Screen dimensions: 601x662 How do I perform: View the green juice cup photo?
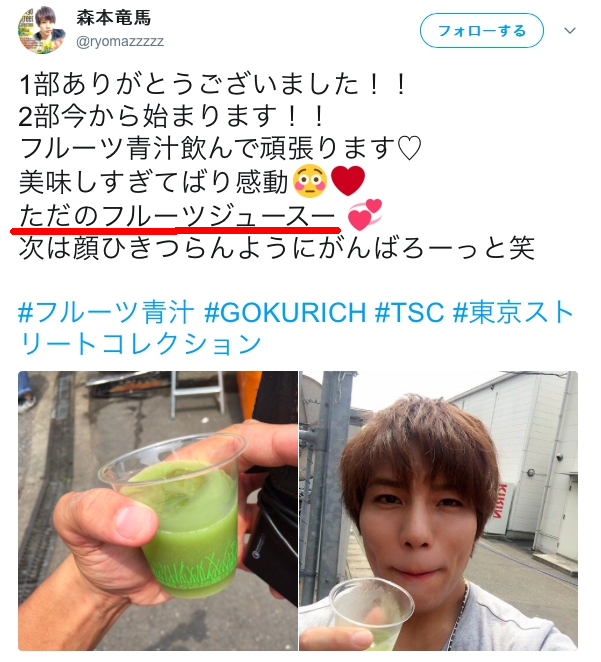pyautogui.click(x=158, y=510)
